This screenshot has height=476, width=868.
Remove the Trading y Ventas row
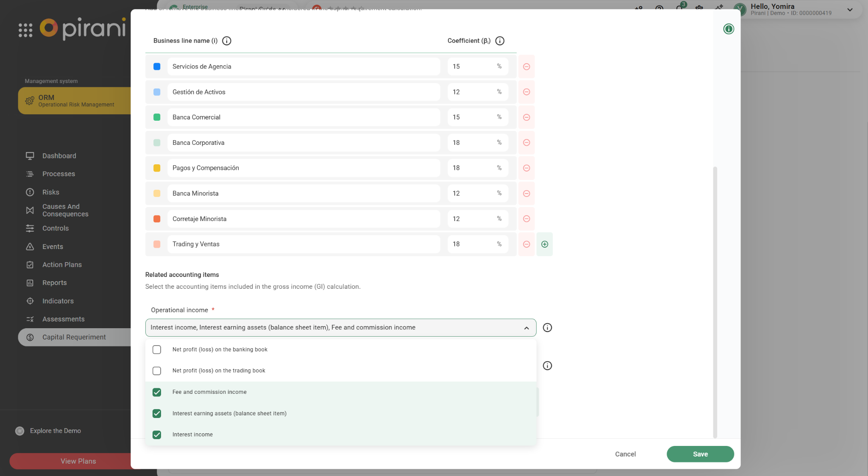point(526,244)
